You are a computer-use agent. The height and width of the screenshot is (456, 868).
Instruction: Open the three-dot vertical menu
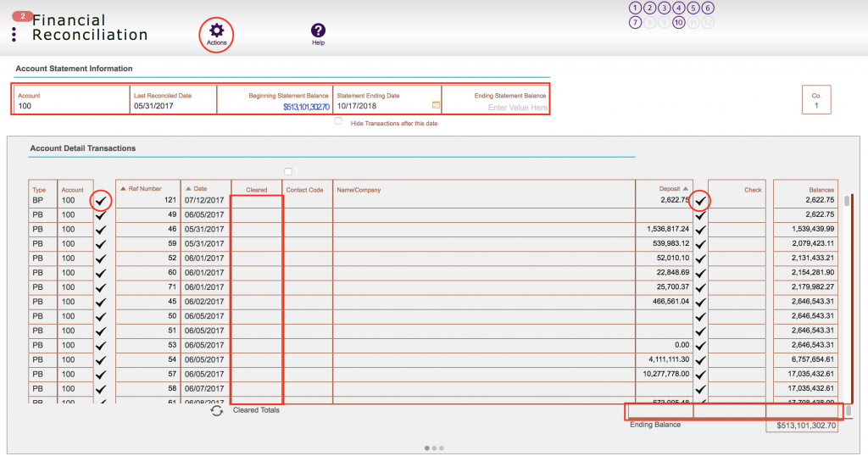point(14,35)
